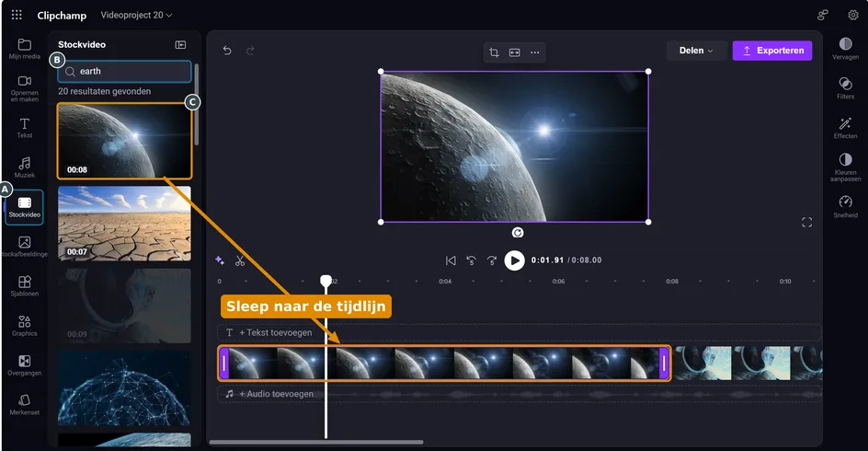Click the right trim handle of moon clip
868x451 pixels.
[x=664, y=364]
